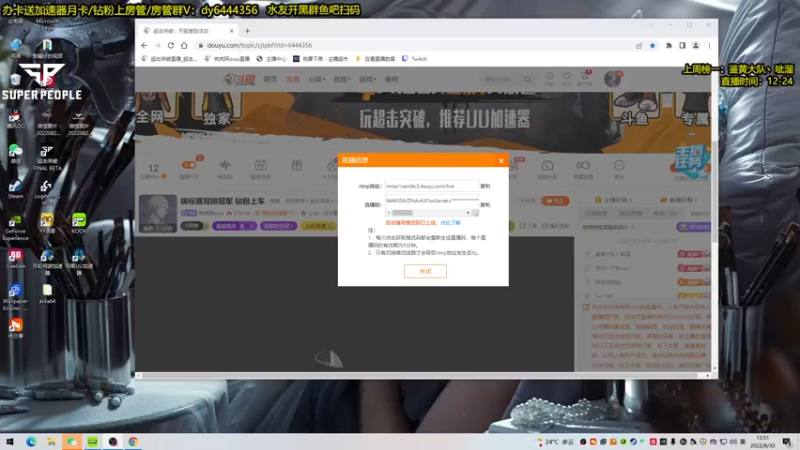Screen dimensions: 800x450
Task: Go back in the browser
Action: coord(144,45)
